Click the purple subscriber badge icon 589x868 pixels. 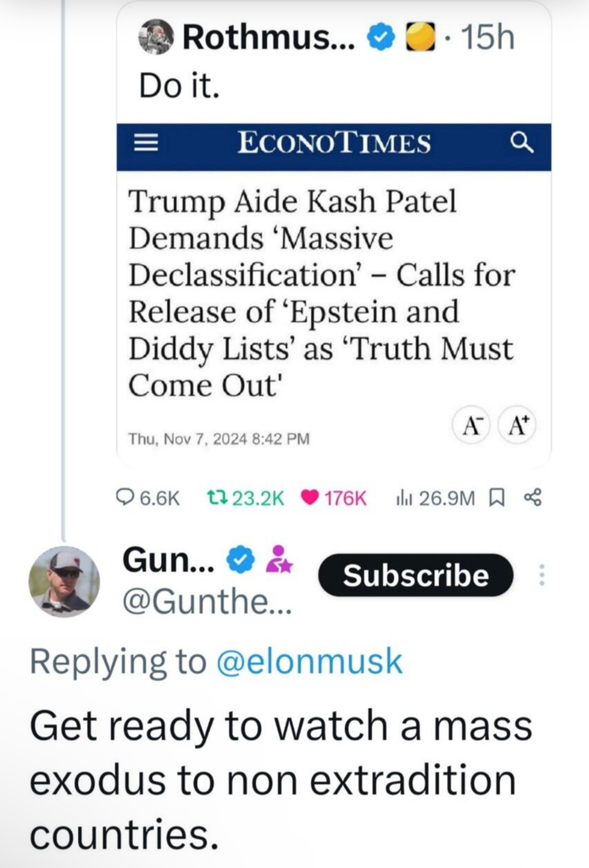coord(279,559)
